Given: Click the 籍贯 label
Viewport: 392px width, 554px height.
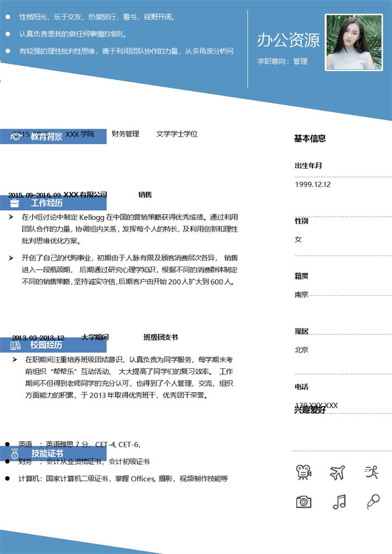Looking at the screenshot, I should point(301,276).
